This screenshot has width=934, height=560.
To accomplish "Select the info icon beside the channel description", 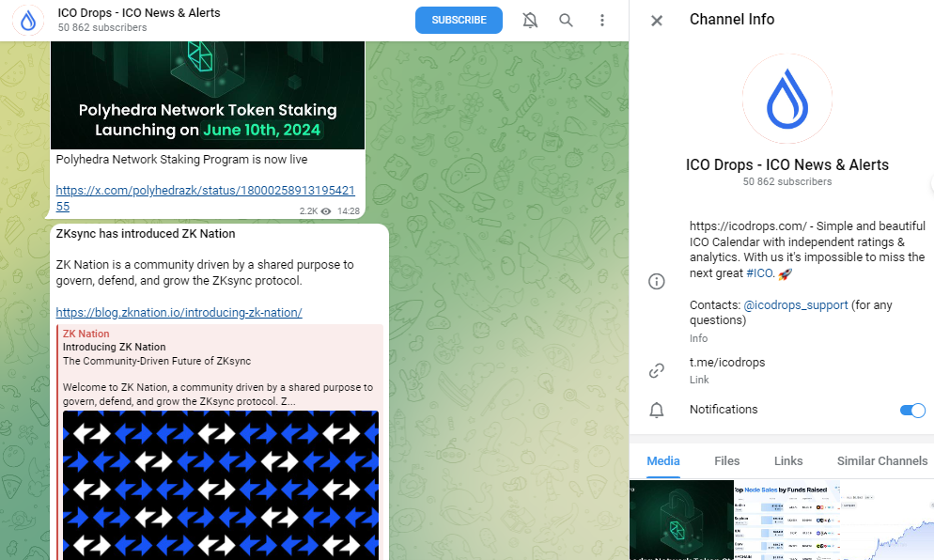I will (x=656, y=281).
